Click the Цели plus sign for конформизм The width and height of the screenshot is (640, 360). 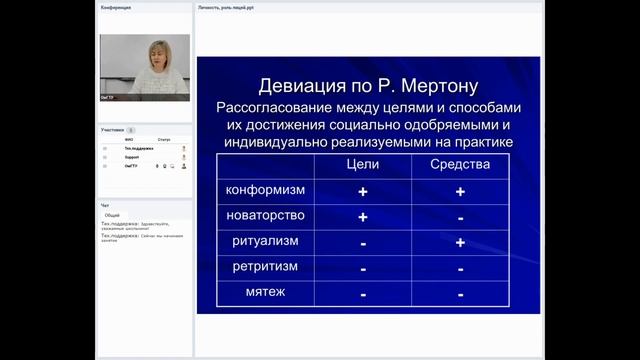(363, 191)
